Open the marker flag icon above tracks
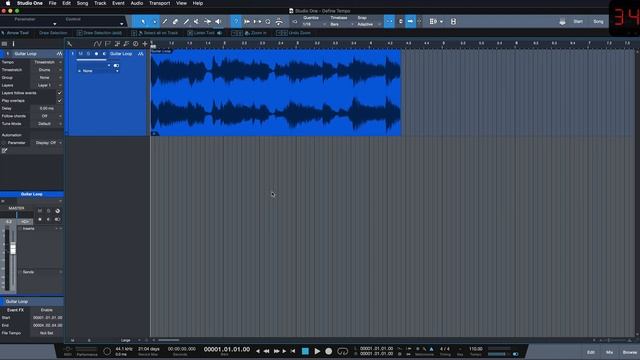This screenshot has height=360, width=640. click(x=108, y=44)
